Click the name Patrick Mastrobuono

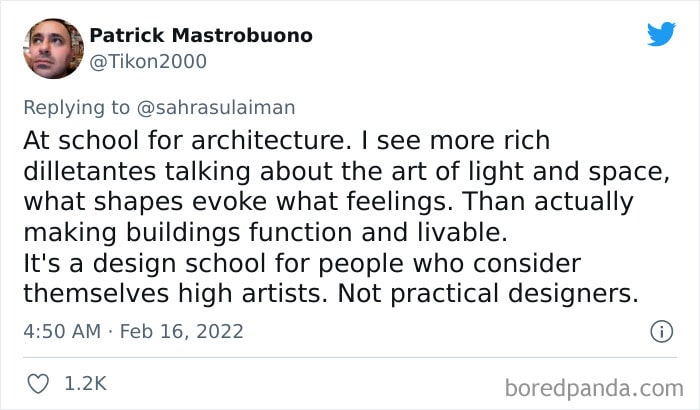tap(201, 35)
